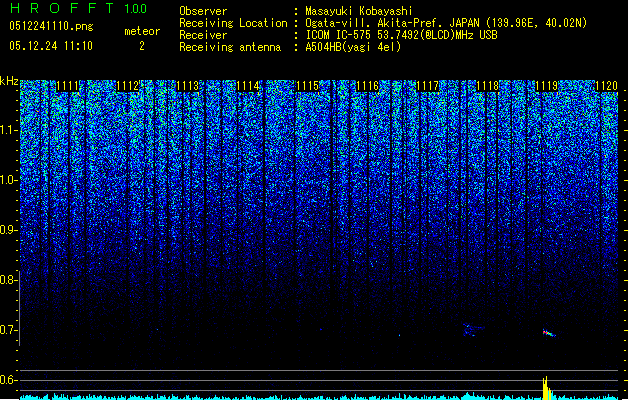Image resolution: width=629 pixels, height=400 pixels.
Task: Select the Ogata-vill. Akita-Pref. JAPAN location text
Action: pos(446,23)
